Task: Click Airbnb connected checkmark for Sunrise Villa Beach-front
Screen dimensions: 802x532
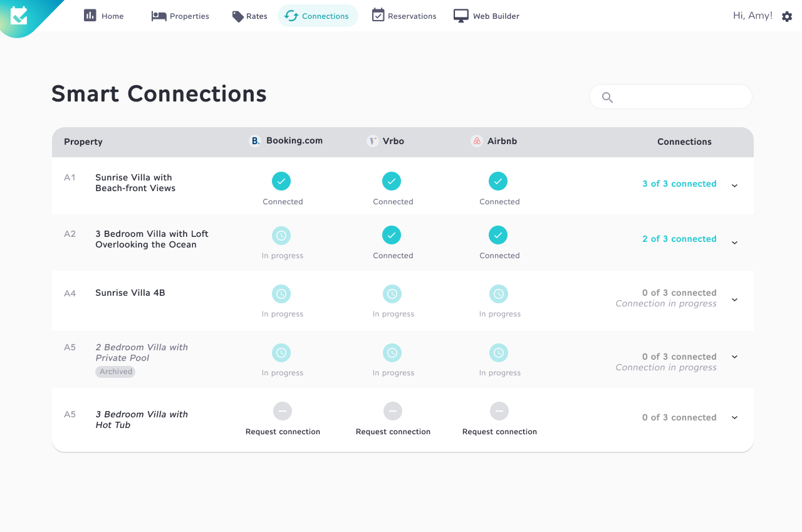Action: click(x=498, y=181)
